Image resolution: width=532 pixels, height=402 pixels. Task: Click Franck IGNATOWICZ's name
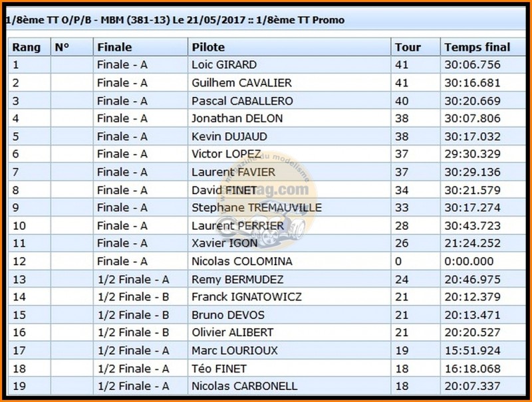247,297
